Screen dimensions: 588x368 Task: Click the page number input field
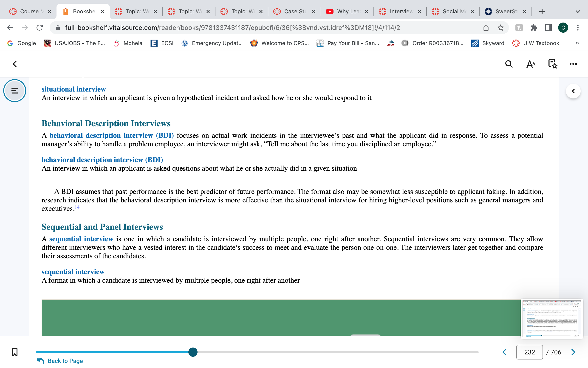(529, 352)
